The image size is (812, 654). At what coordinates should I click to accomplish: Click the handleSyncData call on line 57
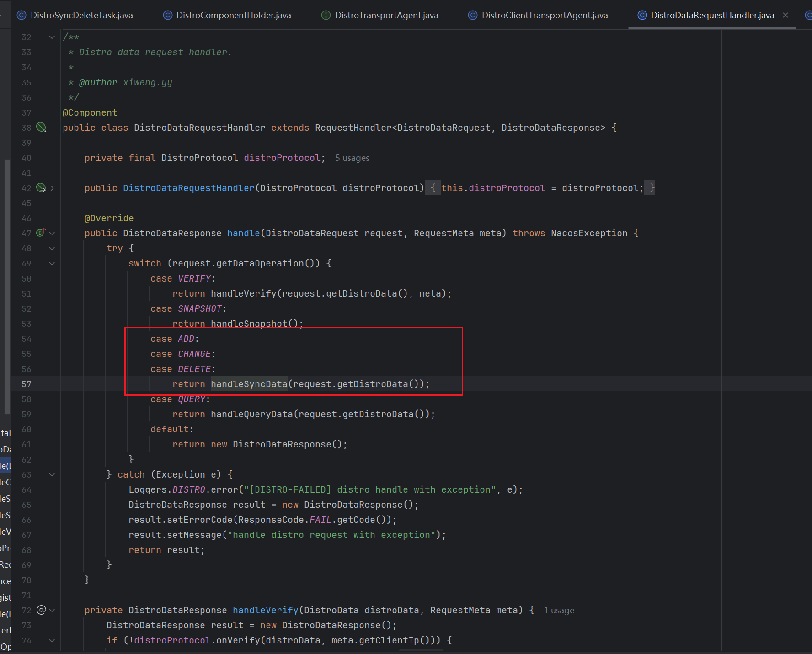249,384
